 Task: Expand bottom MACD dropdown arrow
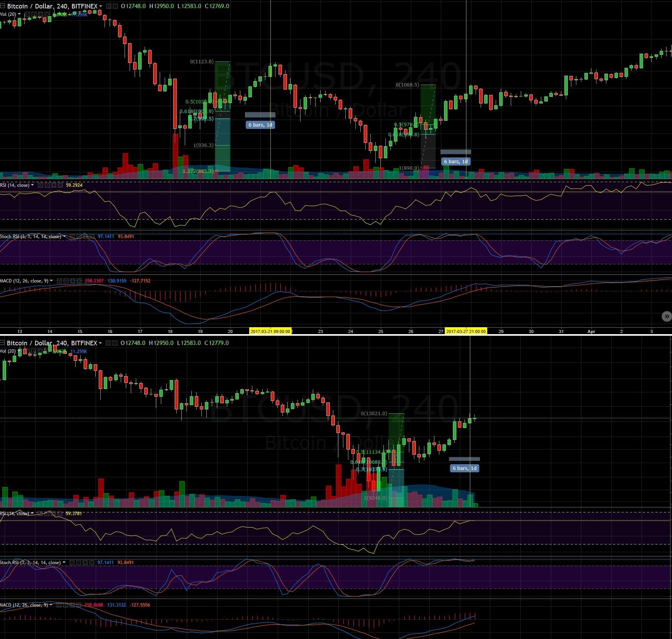[x=51, y=605]
